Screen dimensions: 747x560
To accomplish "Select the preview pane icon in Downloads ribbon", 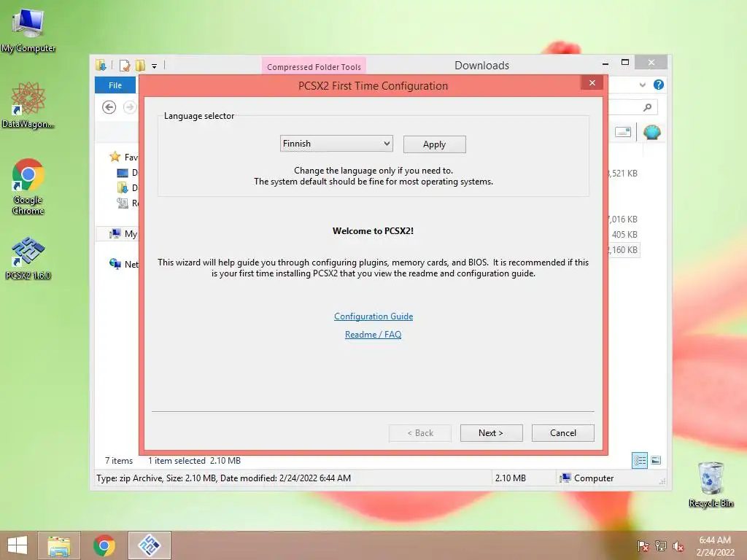I will (623, 132).
